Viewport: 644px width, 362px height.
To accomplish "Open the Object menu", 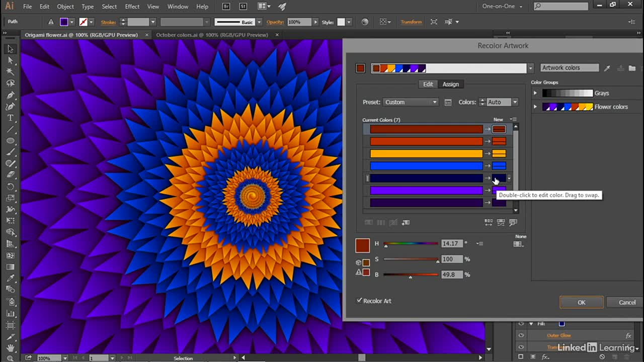I will [x=65, y=7].
